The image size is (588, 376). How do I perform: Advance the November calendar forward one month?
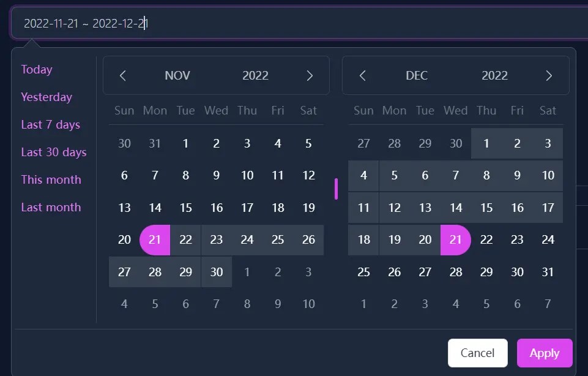click(x=310, y=75)
